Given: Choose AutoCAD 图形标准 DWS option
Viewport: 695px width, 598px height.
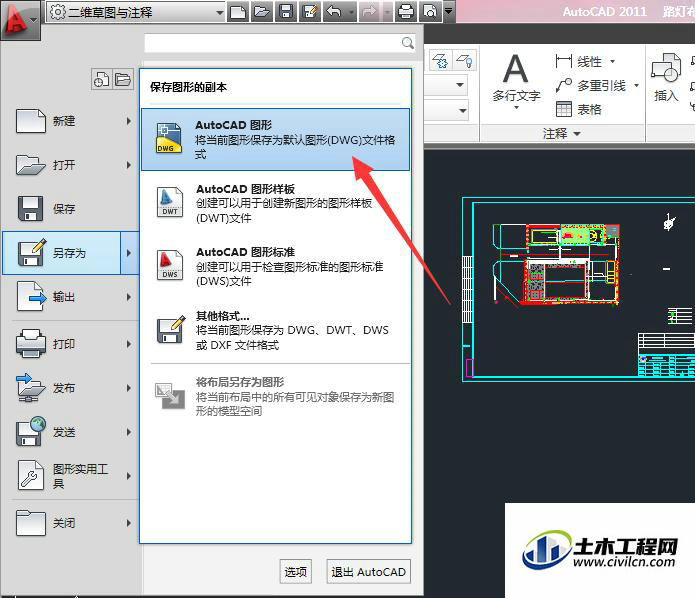Looking at the screenshot, I should click(x=275, y=266).
